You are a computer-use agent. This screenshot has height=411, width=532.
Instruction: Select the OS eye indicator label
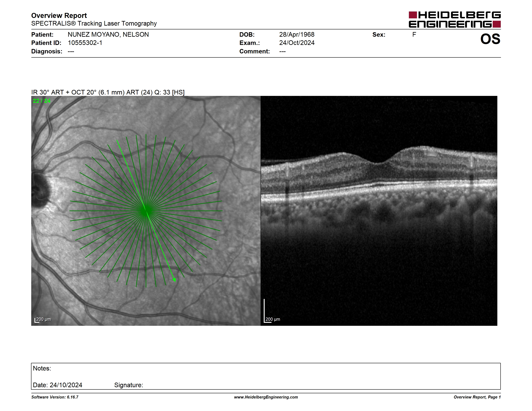click(490, 39)
